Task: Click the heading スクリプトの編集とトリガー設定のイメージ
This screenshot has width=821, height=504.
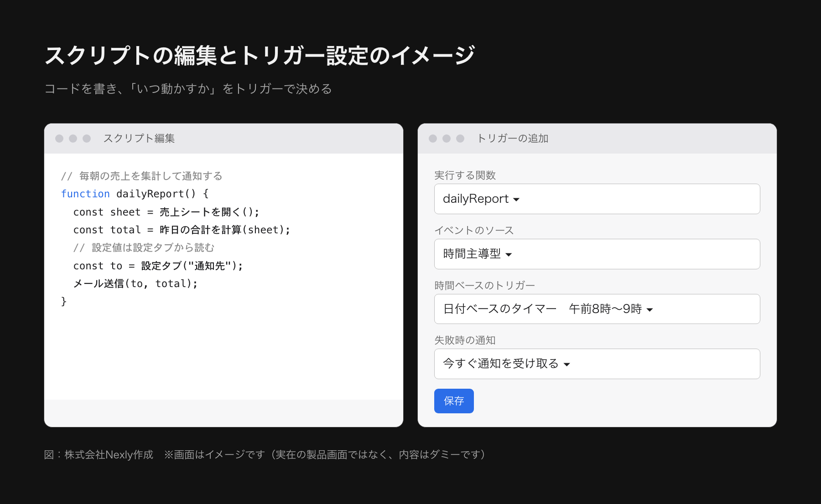Action: tap(260, 55)
